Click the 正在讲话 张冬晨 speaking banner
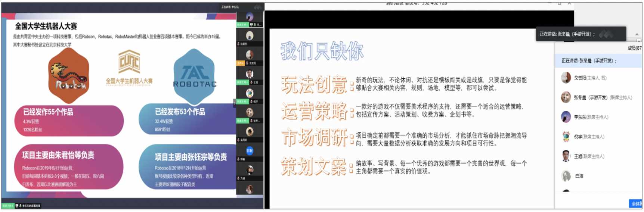The image size is (644, 212). coord(589,61)
